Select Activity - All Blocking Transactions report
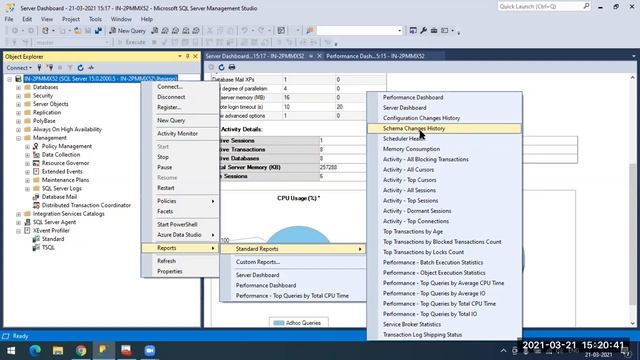 pos(444,160)
